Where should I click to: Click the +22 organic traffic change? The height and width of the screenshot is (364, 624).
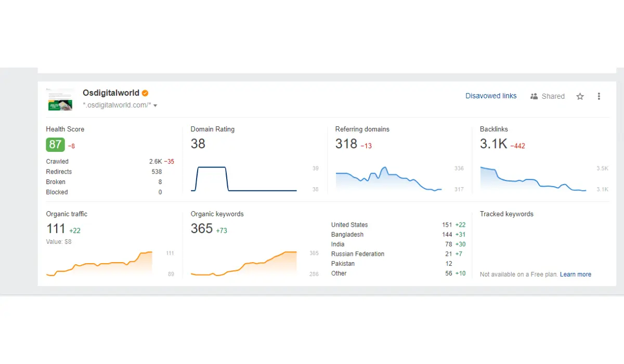(x=75, y=231)
